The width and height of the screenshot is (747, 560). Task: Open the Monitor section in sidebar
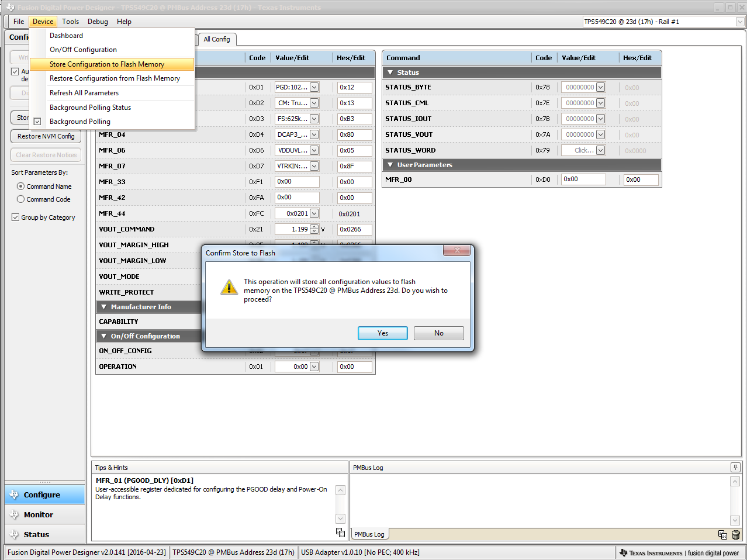(39, 514)
